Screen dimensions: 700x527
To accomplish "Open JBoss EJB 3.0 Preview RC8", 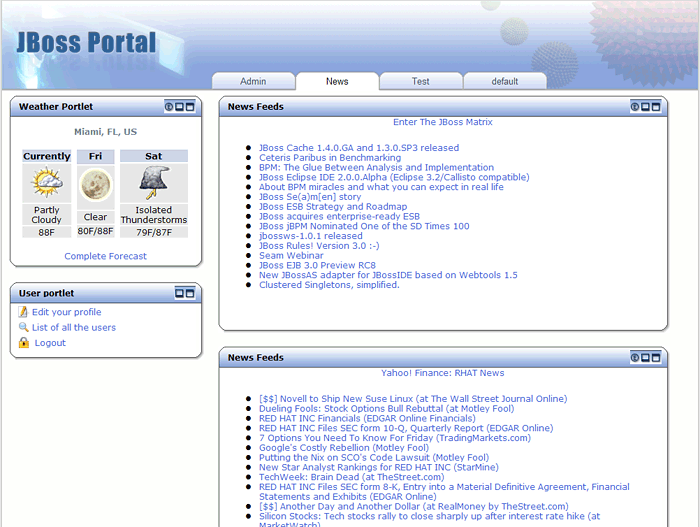I will (317, 265).
